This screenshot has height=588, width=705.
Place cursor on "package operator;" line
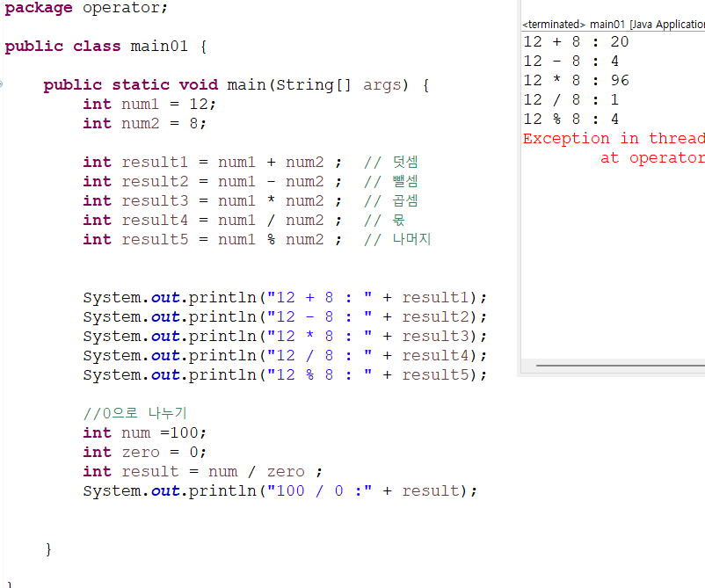pos(86,8)
